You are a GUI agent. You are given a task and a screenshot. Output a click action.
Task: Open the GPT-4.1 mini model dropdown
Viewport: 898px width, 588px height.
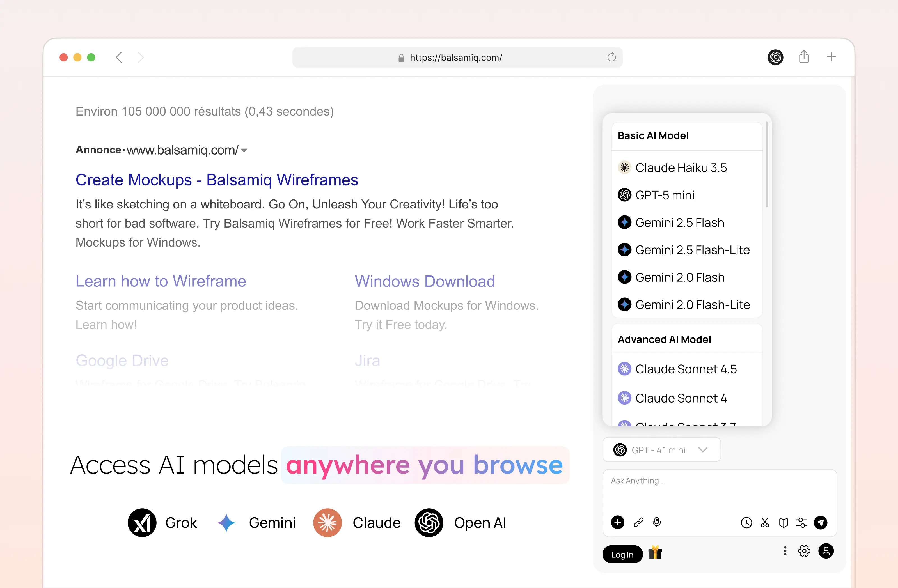pos(661,450)
